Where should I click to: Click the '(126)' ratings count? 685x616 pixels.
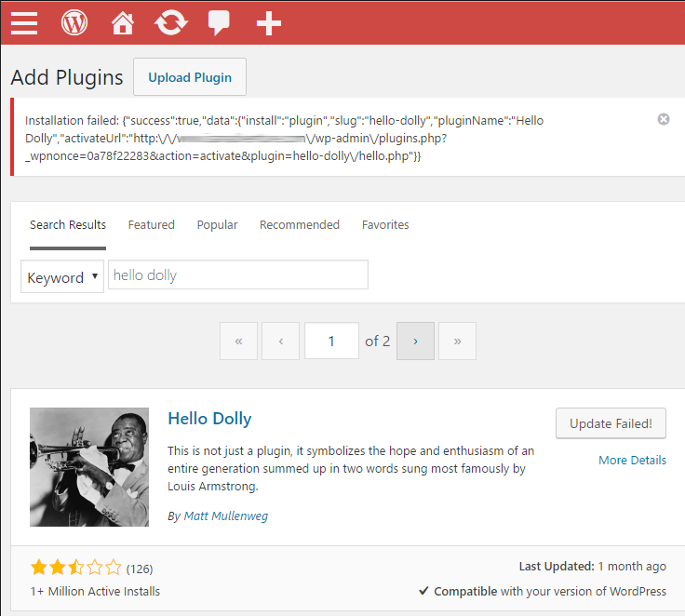pos(140,569)
